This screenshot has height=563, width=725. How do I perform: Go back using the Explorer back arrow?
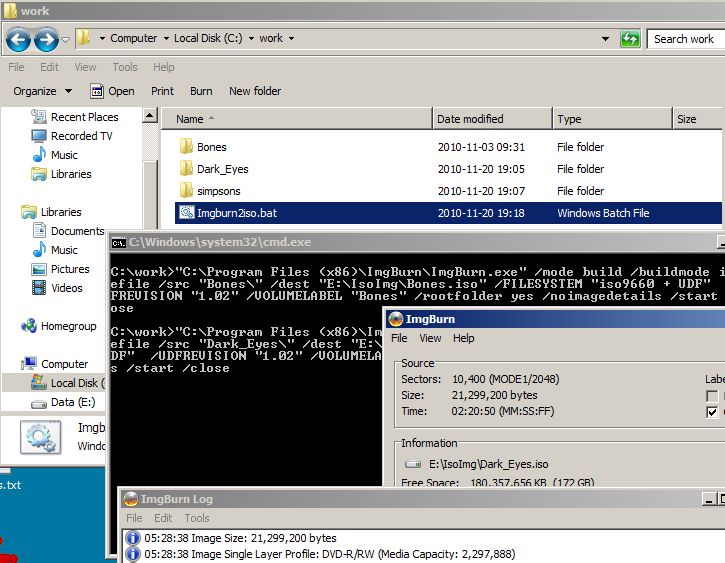click(18, 39)
